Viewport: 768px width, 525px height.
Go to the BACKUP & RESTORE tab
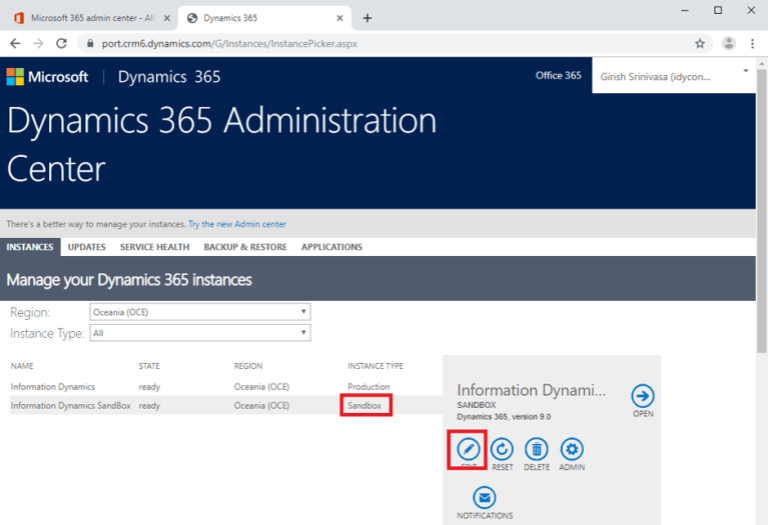tap(245, 247)
